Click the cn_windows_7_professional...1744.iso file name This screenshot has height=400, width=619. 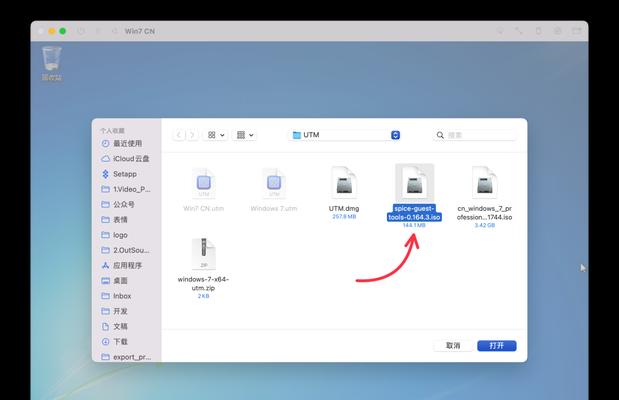coord(484,213)
